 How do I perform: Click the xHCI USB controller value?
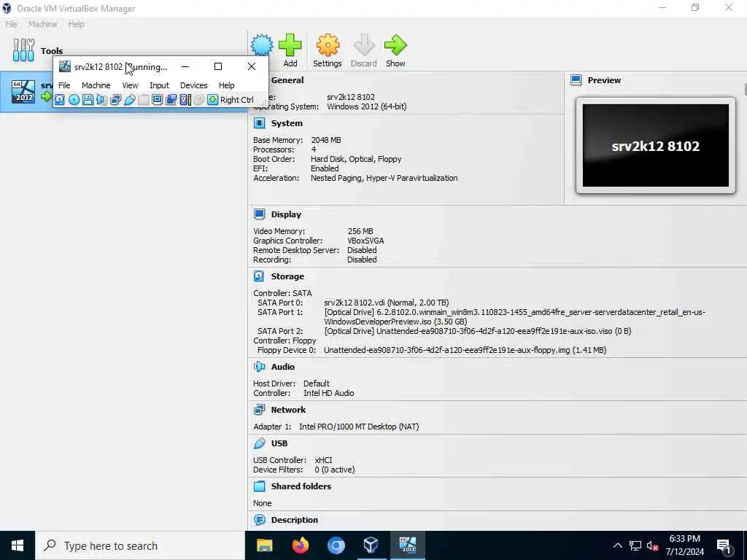tap(323, 460)
